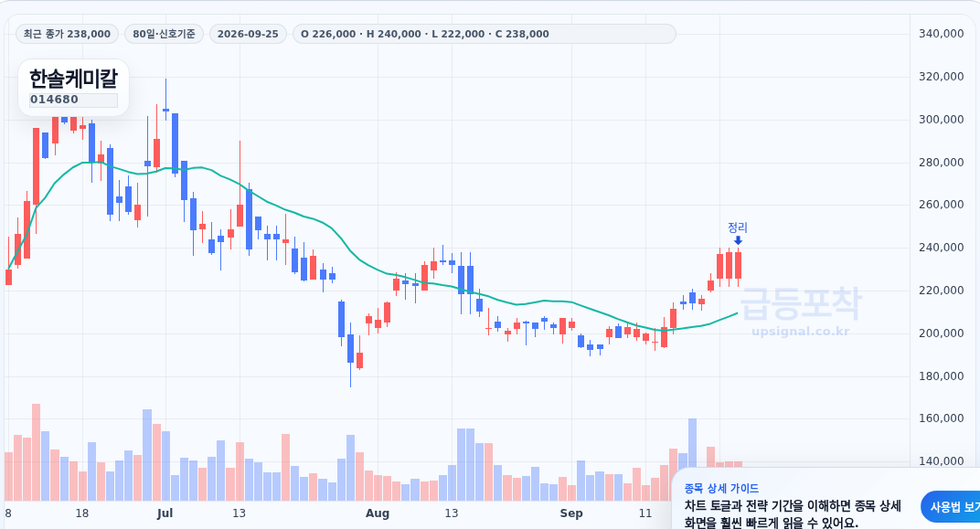Click the 최근 종가 238,000 pill
980x529 pixels.
point(67,34)
